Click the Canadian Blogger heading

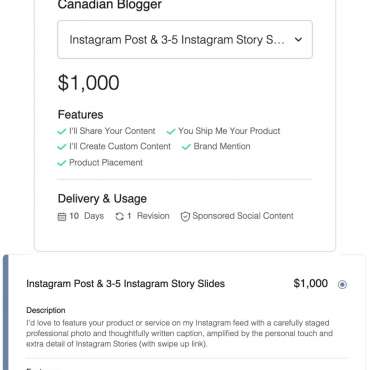pyautogui.click(x=110, y=5)
